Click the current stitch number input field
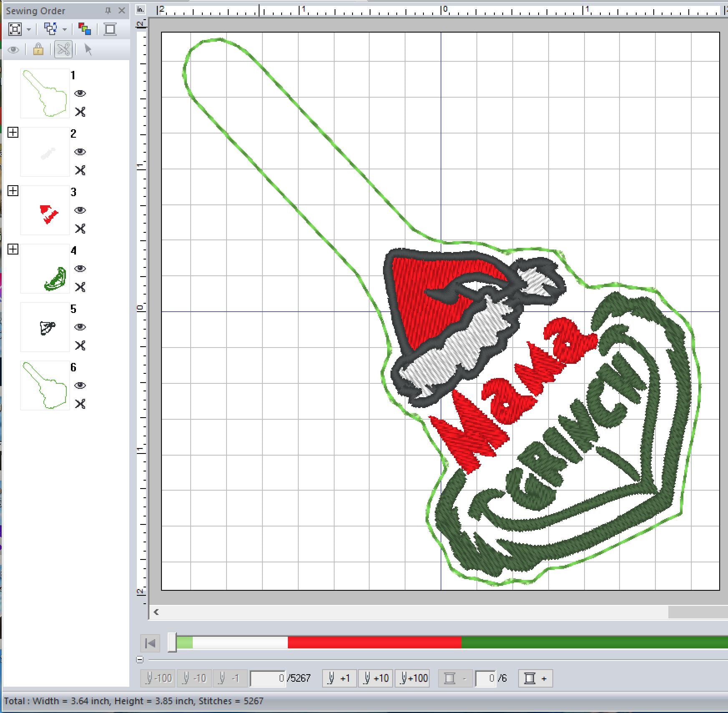The width and height of the screenshot is (728, 713). [268, 678]
